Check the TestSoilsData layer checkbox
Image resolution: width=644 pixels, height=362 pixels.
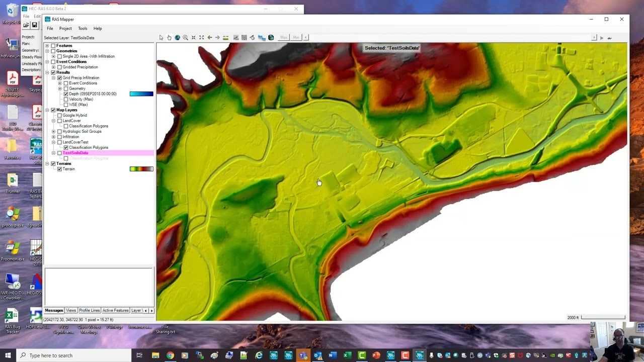(59, 153)
